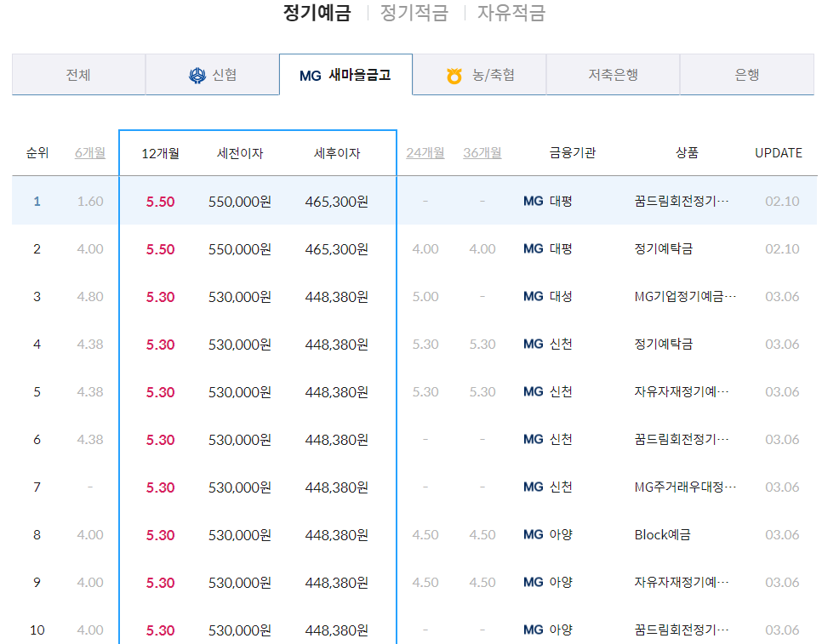The image size is (822, 644).
Task: Sort by the 36개월 column header
Action: 482,153
